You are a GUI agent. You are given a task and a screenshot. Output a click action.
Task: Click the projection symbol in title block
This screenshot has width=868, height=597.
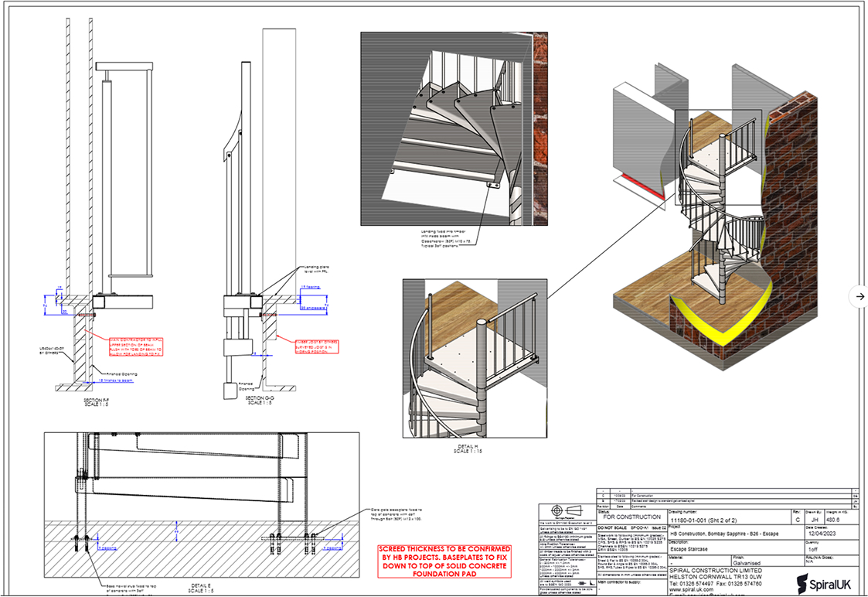click(x=566, y=512)
